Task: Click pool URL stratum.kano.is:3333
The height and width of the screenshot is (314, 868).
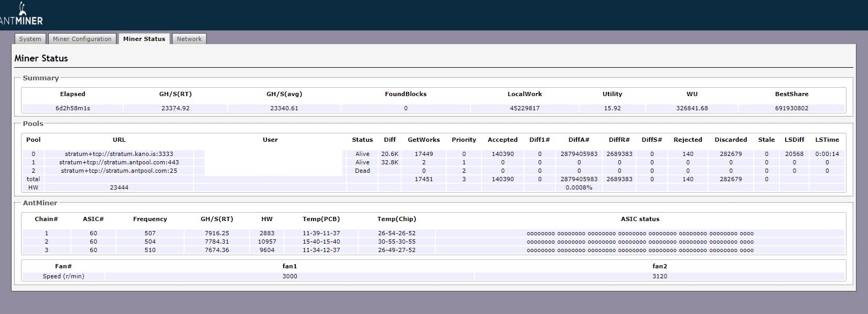Action: (x=119, y=154)
